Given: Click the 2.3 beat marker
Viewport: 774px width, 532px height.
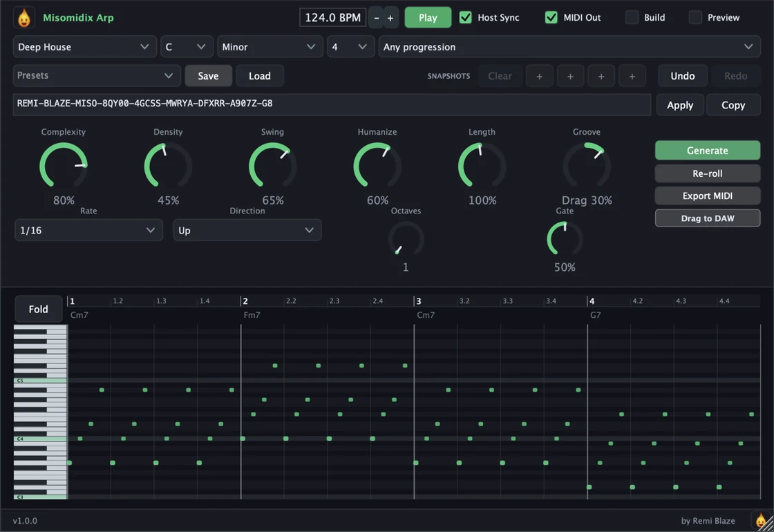Looking at the screenshot, I should point(334,301).
